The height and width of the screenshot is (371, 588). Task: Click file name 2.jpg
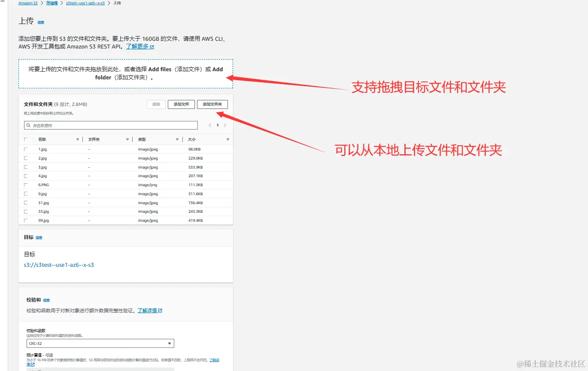pos(42,158)
